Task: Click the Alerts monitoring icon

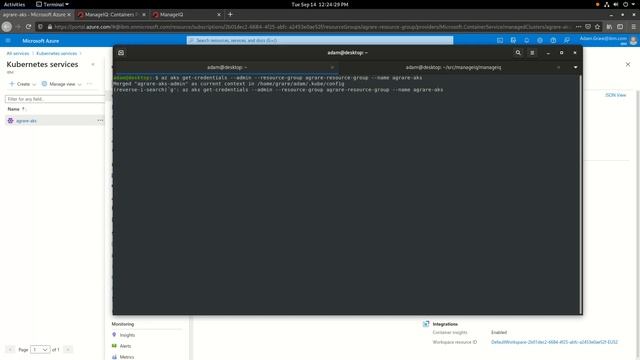Action: (x=114, y=346)
